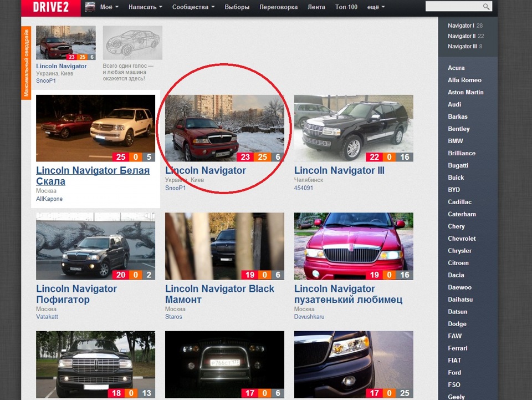
Task: Expand the Написать dropdown
Action: tap(145, 7)
